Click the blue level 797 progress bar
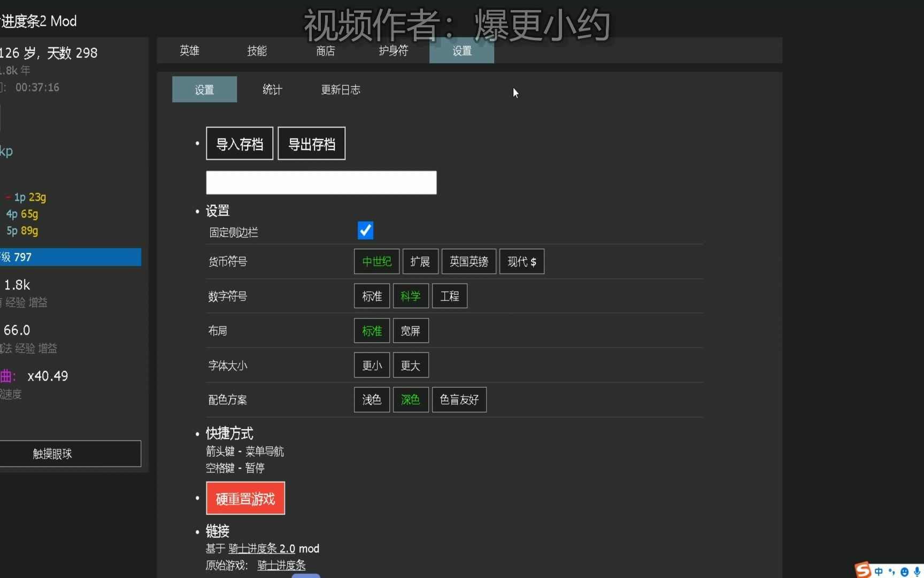This screenshot has width=924, height=578. [x=71, y=257]
